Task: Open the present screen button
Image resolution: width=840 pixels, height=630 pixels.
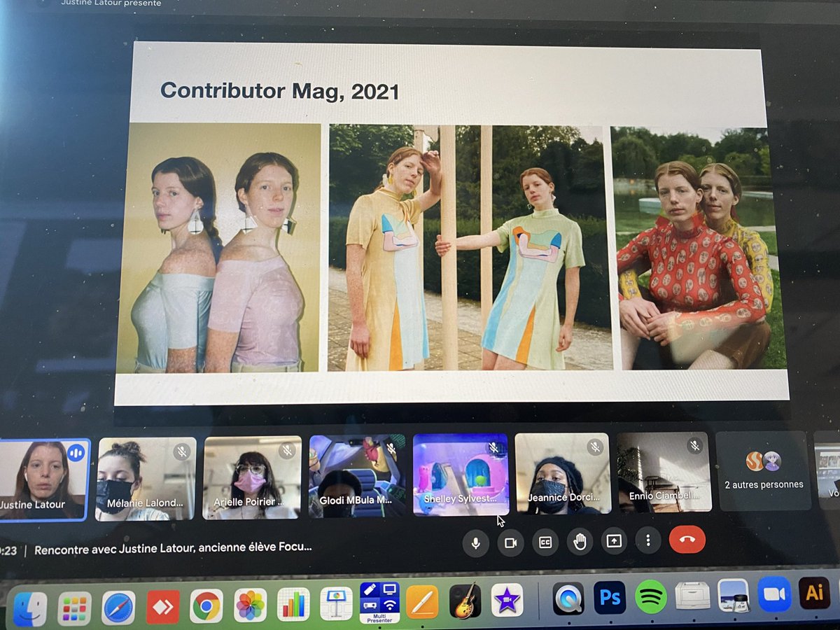Action: coord(614,540)
